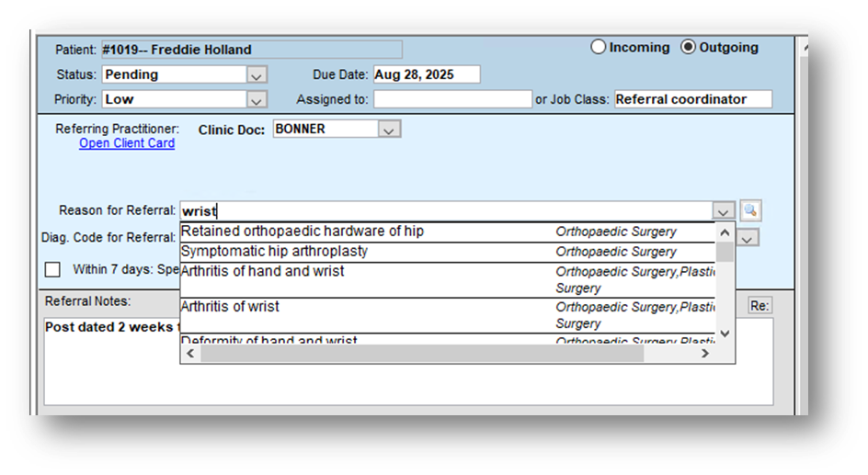Expand the Priority dropdown showing Low
Image resolution: width=868 pixels, height=475 pixels.
tap(257, 99)
